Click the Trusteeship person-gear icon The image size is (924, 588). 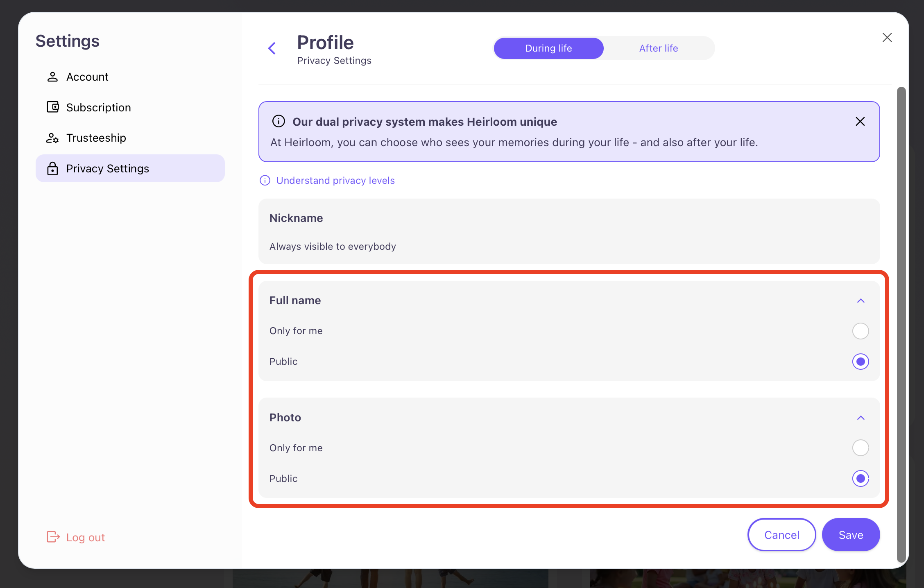tap(52, 138)
